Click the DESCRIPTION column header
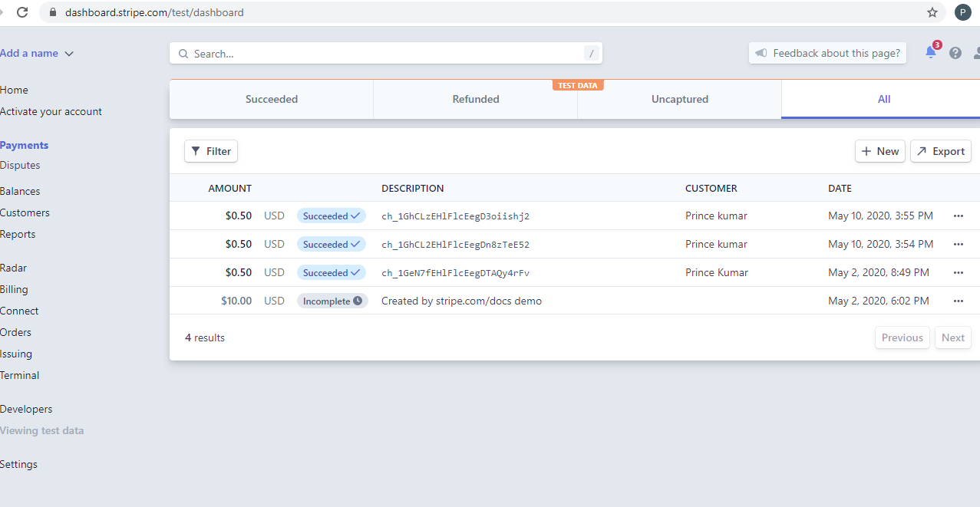980x507 pixels. (x=412, y=188)
